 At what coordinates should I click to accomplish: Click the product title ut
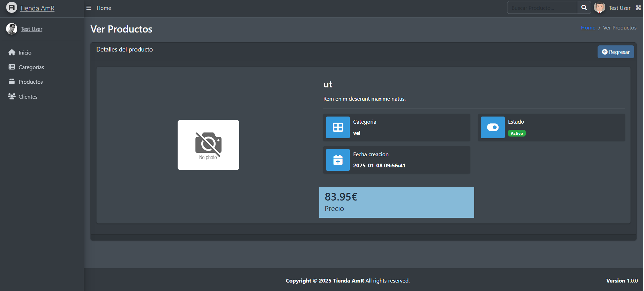coord(328,84)
